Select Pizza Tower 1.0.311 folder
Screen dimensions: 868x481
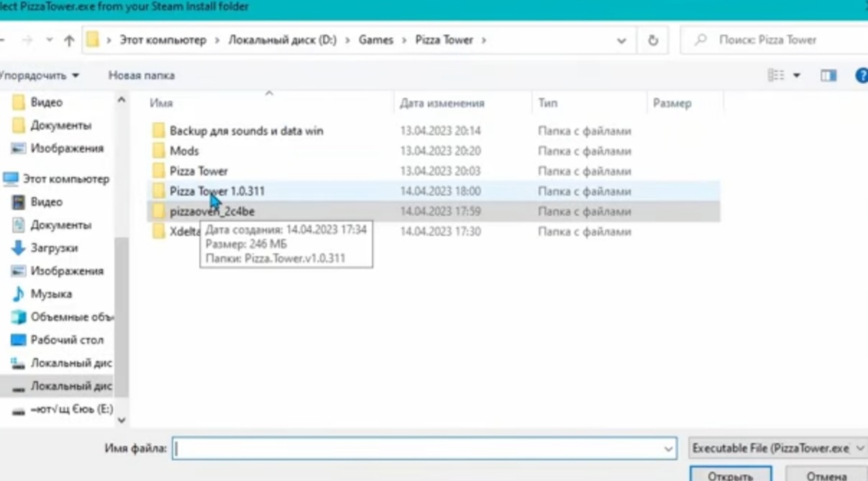(434, 191)
